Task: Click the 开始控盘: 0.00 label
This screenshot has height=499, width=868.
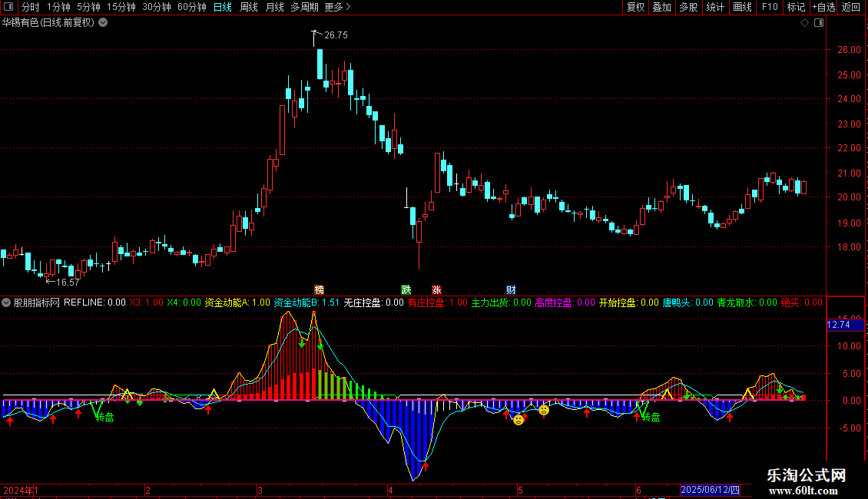Action: tap(629, 302)
